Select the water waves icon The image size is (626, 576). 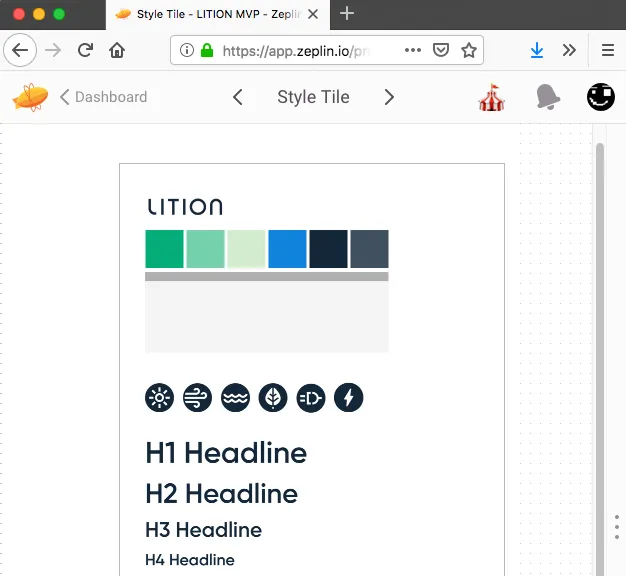click(235, 398)
